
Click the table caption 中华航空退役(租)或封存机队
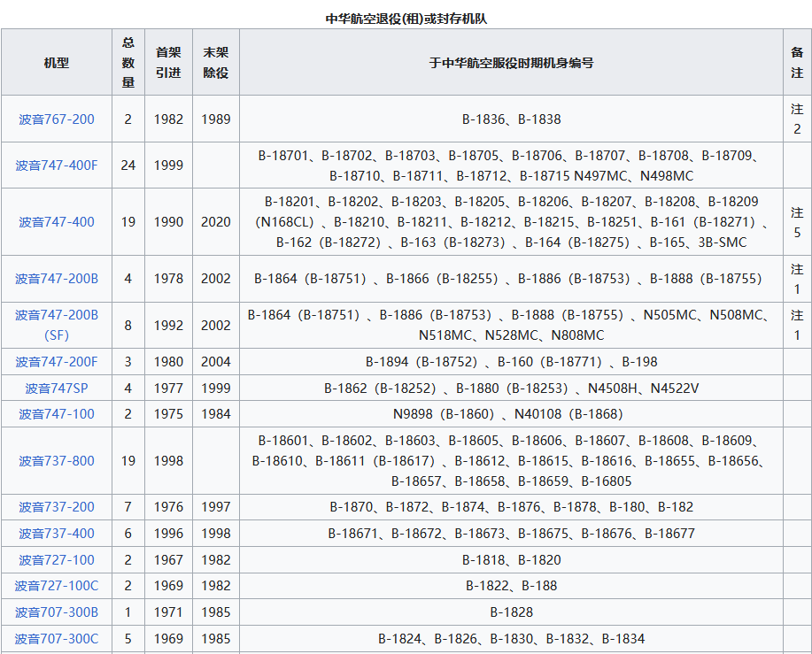tap(406, 19)
